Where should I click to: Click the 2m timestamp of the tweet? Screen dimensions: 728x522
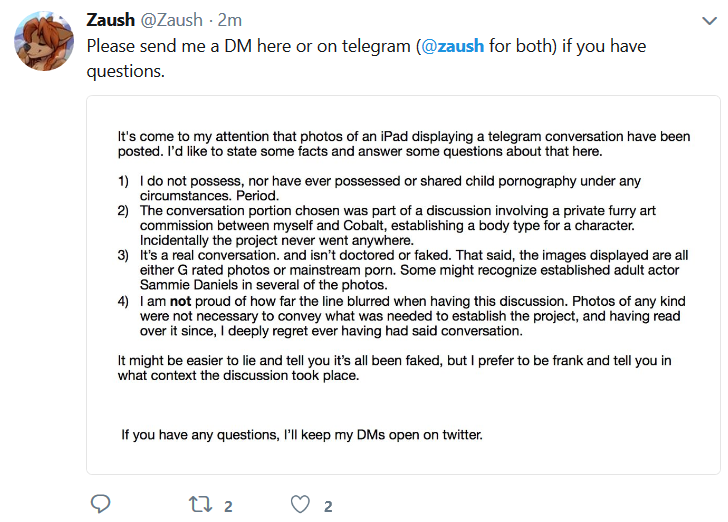229,20
